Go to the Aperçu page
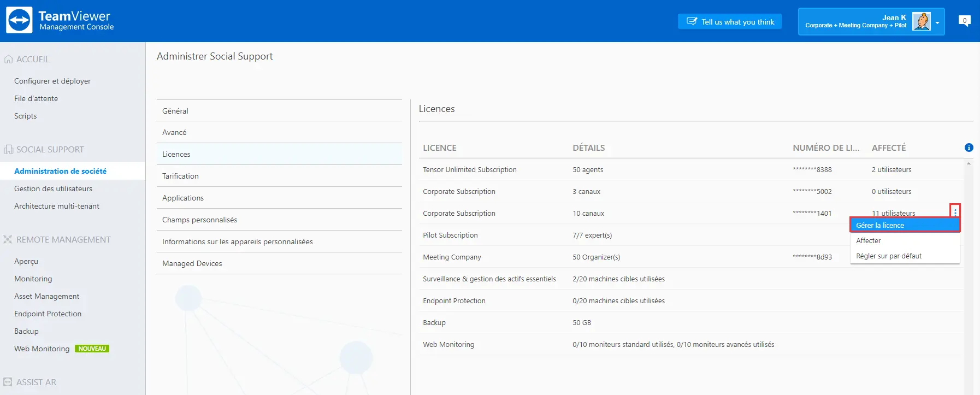 pyautogui.click(x=26, y=261)
